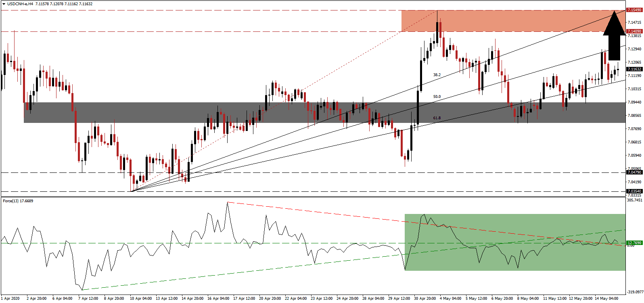Click the 7.03540 horizontal level label
The image size is (644, 303).
tap(634, 191)
